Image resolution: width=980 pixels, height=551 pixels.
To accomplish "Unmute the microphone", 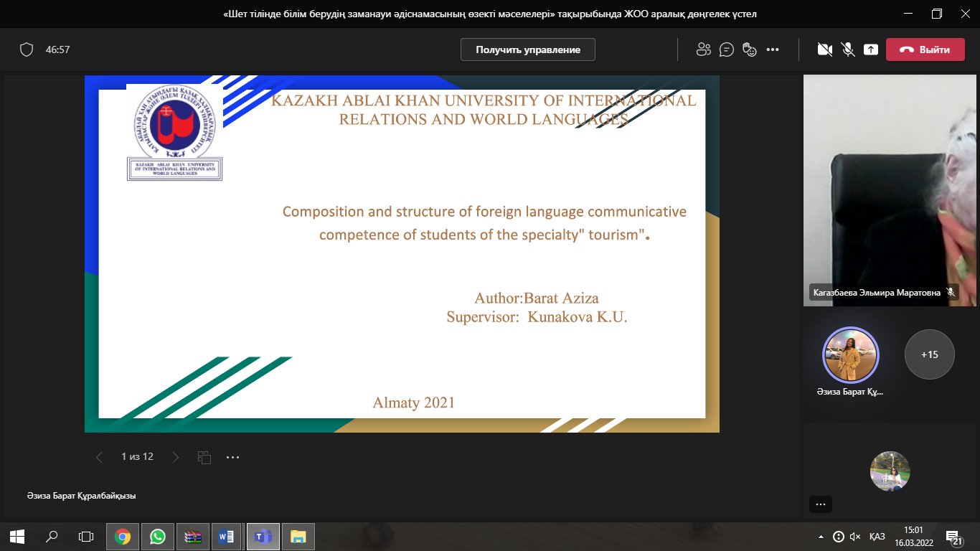I will [848, 50].
